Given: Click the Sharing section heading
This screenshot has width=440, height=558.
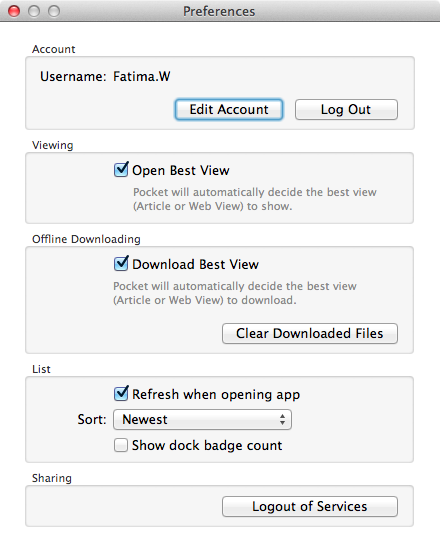Looking at the screenshot, I should (52, 478).
